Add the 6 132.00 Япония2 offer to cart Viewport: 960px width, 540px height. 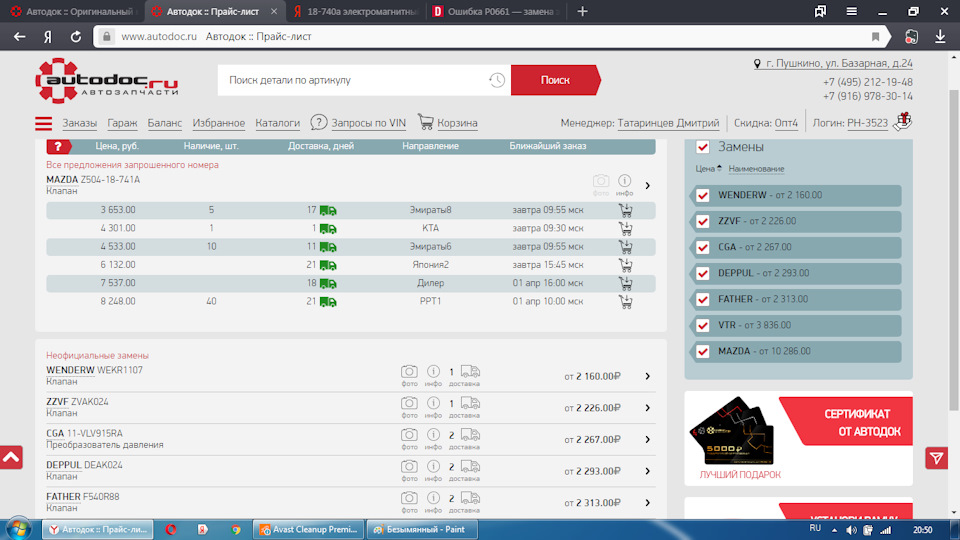coord(625,265)
